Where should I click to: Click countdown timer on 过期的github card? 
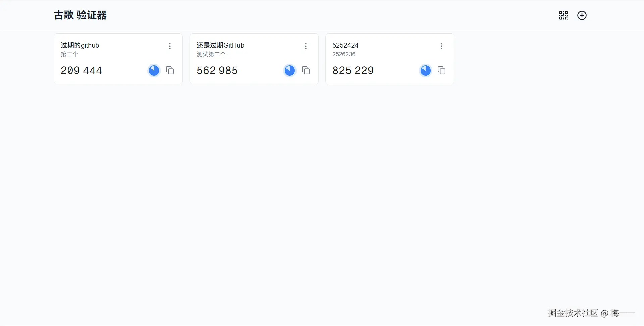(x=154, y=71)
